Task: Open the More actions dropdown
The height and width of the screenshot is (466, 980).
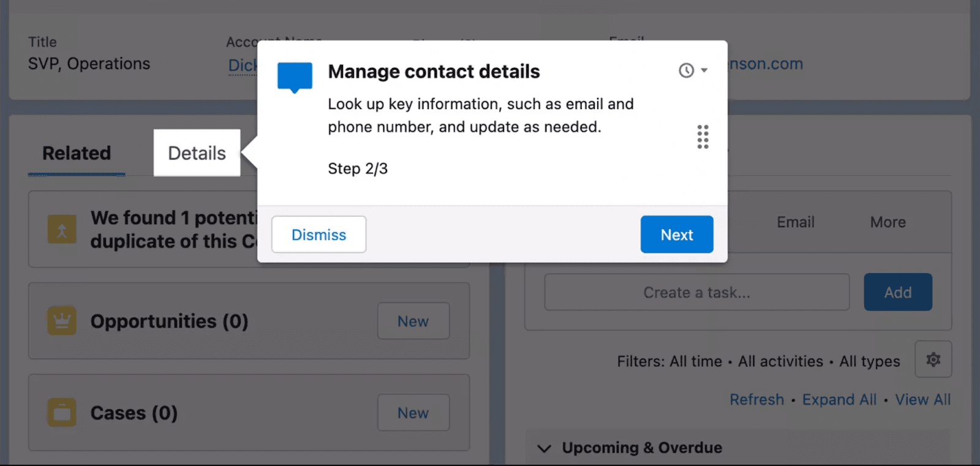Action: [887, 222]
